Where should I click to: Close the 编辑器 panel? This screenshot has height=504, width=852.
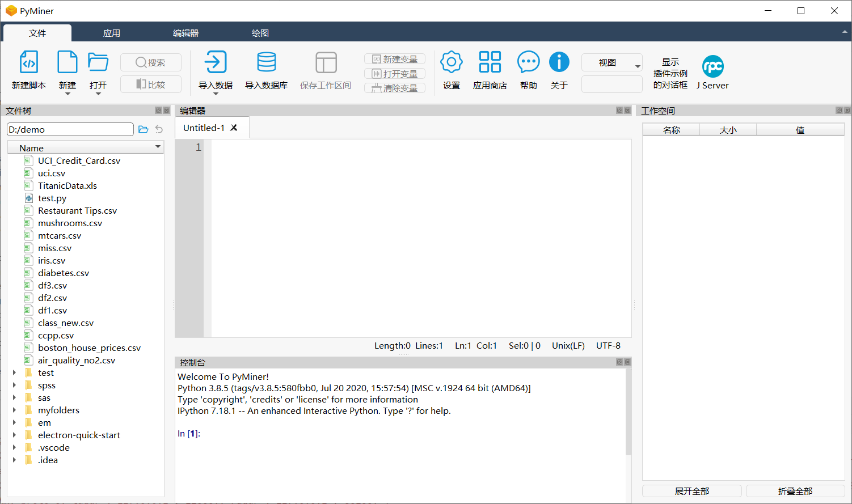(x=627, y=111)
